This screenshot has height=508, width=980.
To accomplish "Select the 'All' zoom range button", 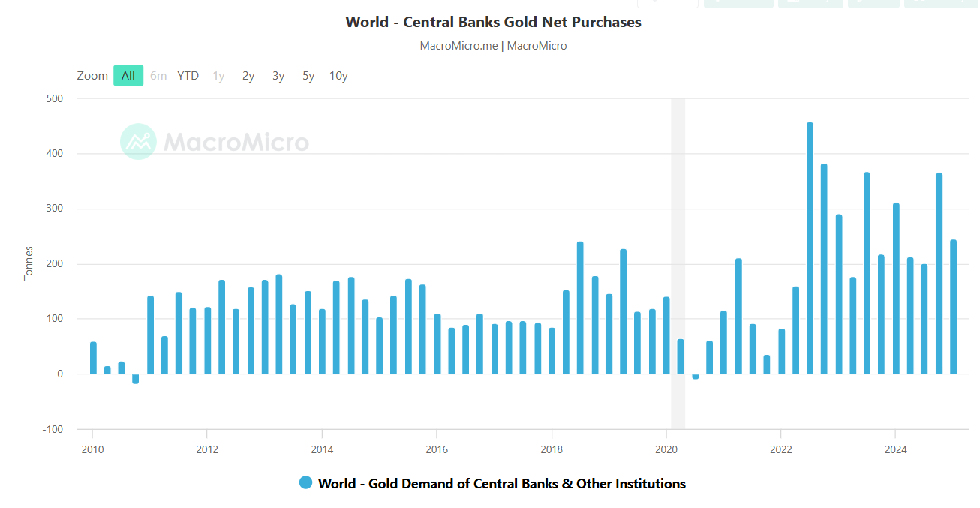I will (128, 75).
